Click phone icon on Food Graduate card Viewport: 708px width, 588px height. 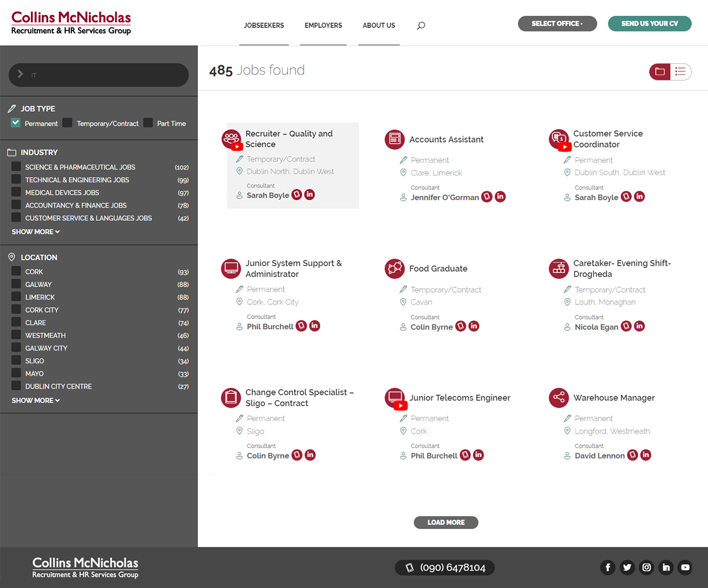(461, 326)
